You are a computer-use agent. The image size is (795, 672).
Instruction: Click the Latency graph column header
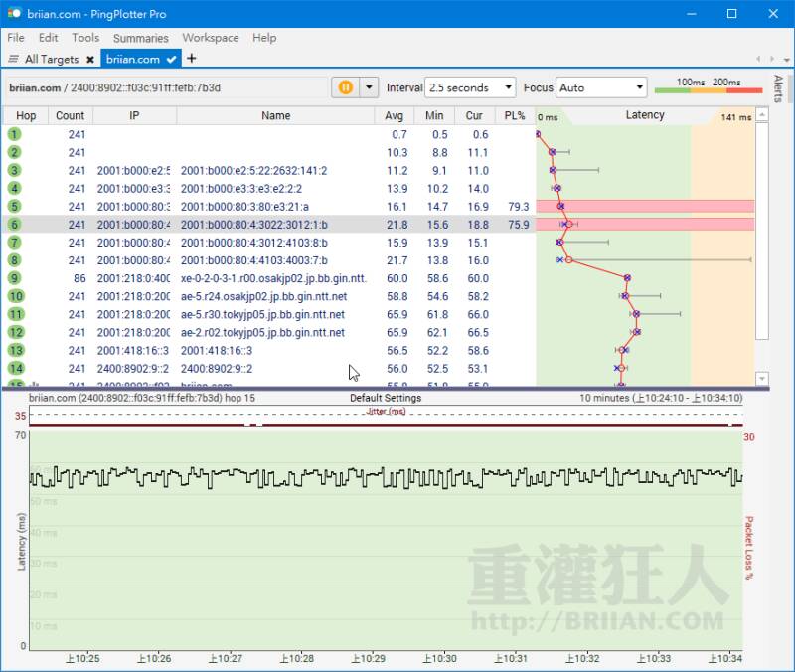point(645,115)
